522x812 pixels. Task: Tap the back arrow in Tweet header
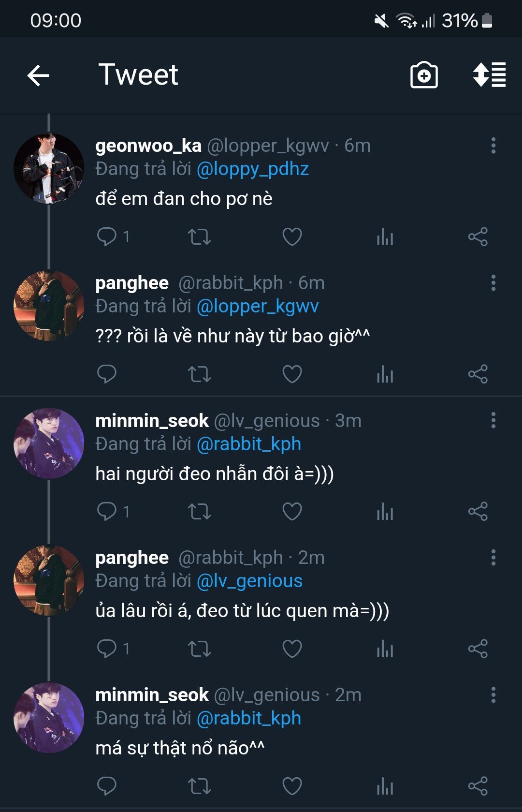39,75
